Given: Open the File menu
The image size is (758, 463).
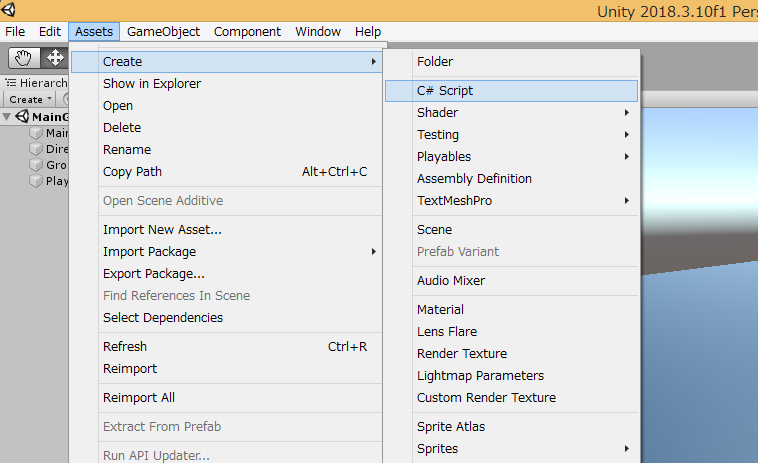Looking at the screenshot, I should coord(15,32).
